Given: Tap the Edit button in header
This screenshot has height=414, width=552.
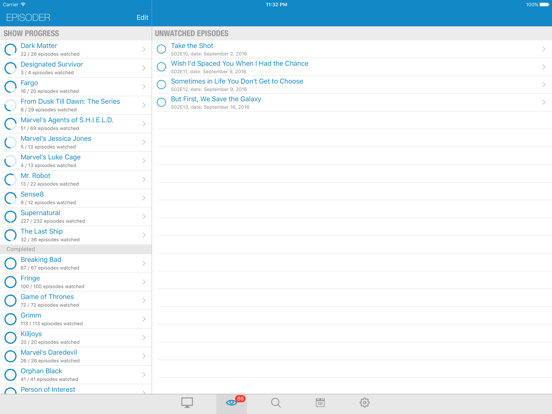Looking at the screenshot, I should (x=142, y=18).
